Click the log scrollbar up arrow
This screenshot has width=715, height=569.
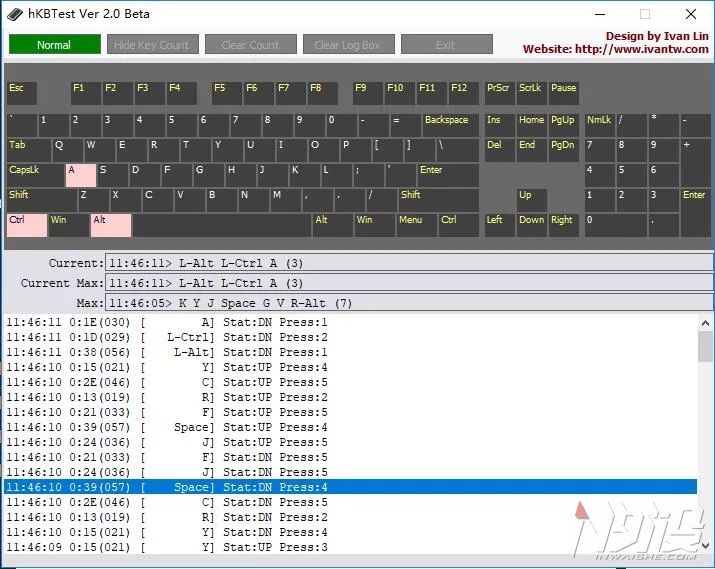pyautogui.click(x=705, y=323)
